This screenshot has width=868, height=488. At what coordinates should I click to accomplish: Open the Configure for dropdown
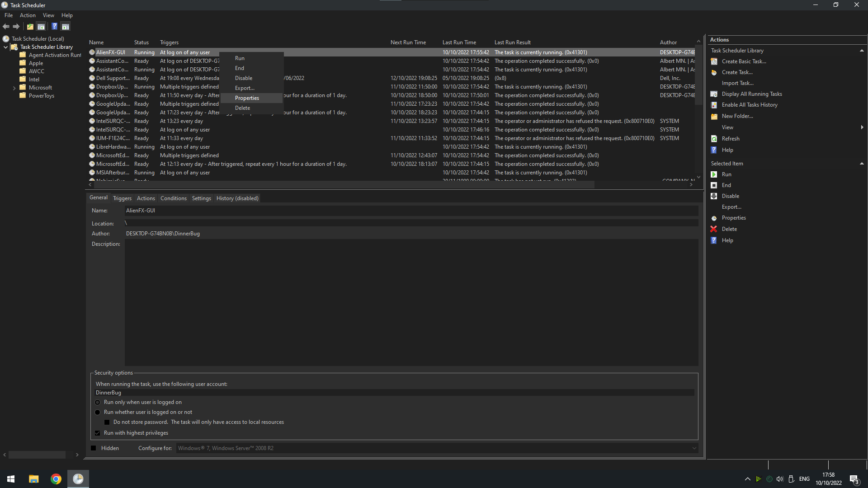[694, 448]
